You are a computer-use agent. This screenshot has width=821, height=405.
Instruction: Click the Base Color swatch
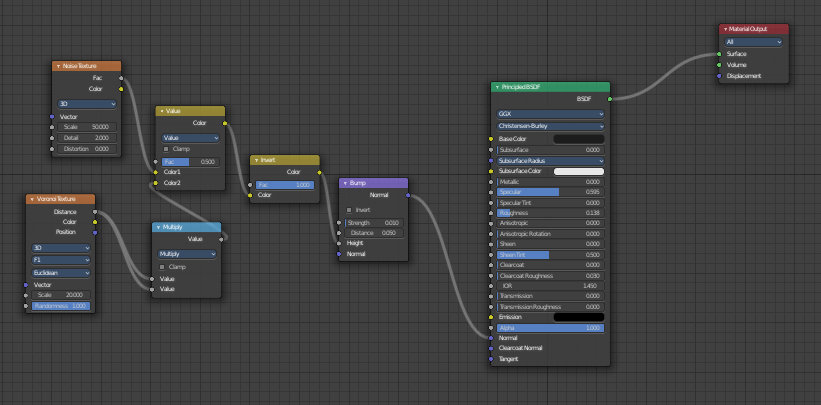pos(579,139)
